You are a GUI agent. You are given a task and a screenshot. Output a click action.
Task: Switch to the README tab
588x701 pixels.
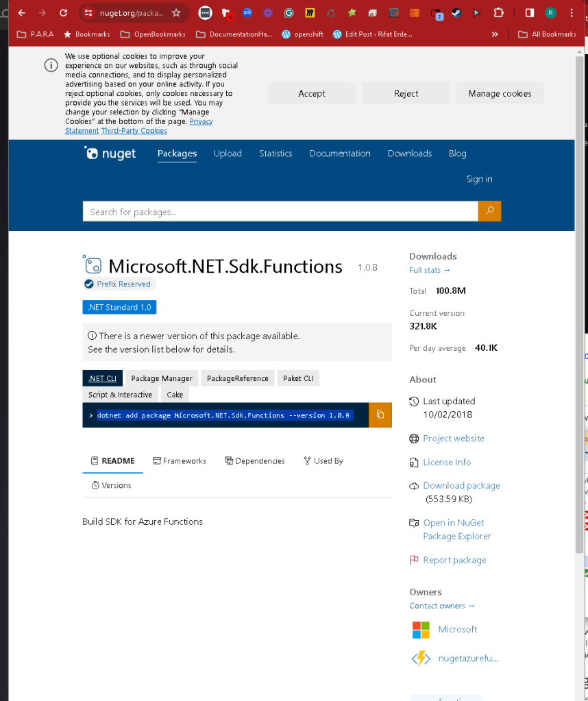[112, 461]
